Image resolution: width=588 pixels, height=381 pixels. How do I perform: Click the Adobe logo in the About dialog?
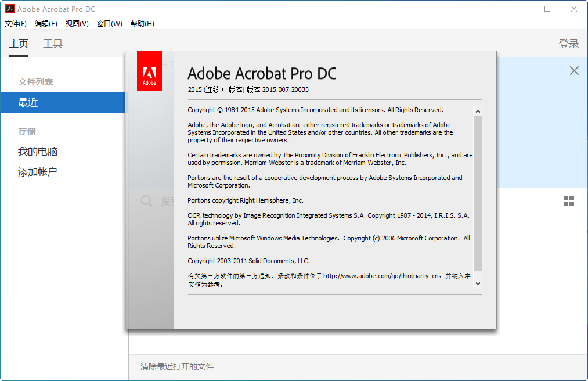pos(149,71)
